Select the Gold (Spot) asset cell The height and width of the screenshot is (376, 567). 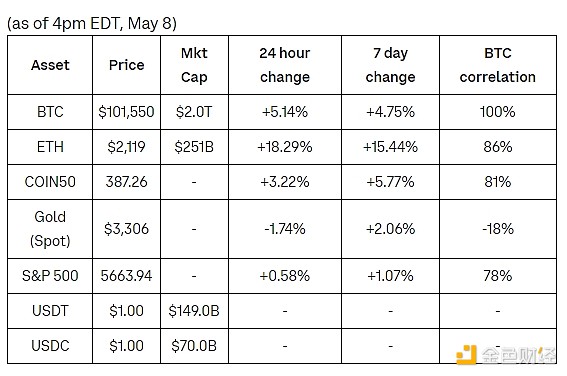[x=50, y=229]
